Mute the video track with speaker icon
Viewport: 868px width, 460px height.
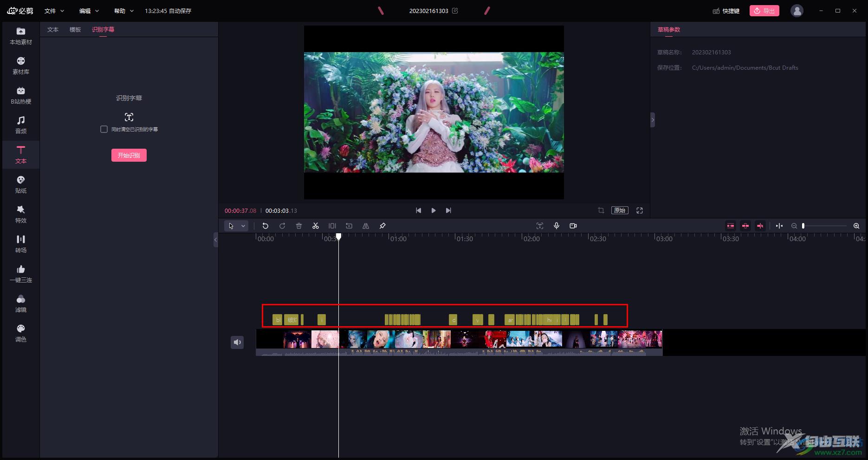coord(237,342)
